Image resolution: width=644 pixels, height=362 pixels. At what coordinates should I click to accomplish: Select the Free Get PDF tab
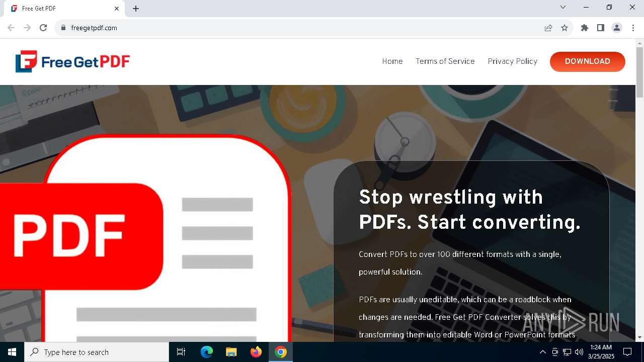tap(64, 9)
